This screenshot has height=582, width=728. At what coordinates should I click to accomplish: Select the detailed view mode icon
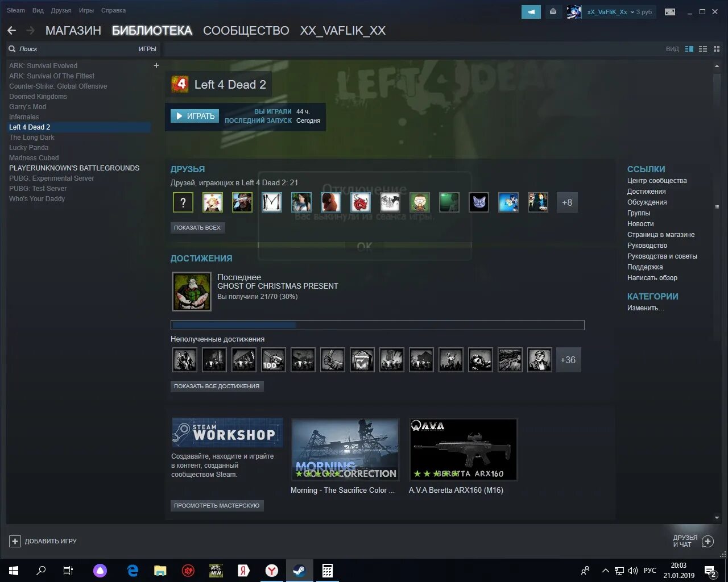[689, 49]
